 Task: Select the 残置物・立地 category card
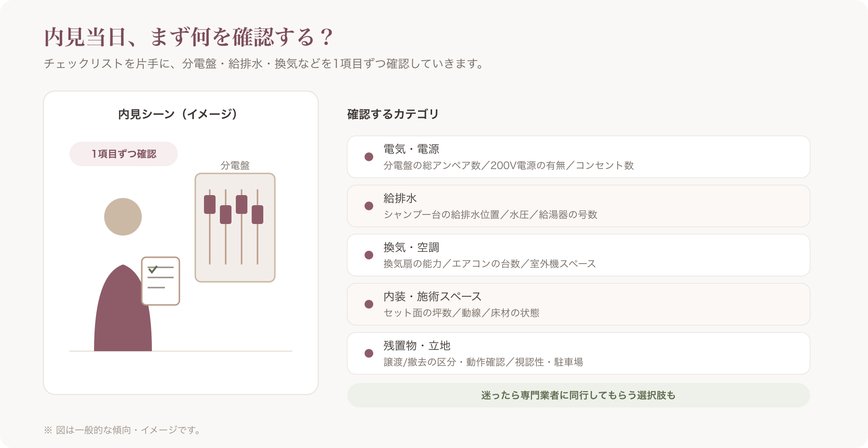coord(578,353)
